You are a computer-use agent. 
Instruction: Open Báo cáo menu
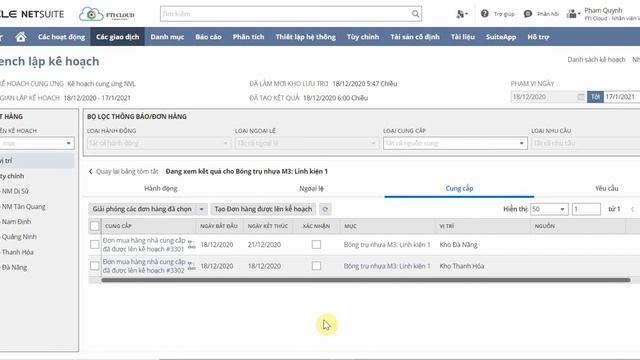click(208, 37)
